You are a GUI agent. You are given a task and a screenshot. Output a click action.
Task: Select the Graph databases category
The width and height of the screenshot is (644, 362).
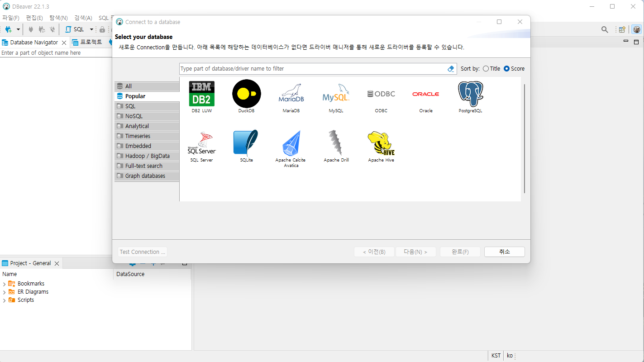coord(147,176)
